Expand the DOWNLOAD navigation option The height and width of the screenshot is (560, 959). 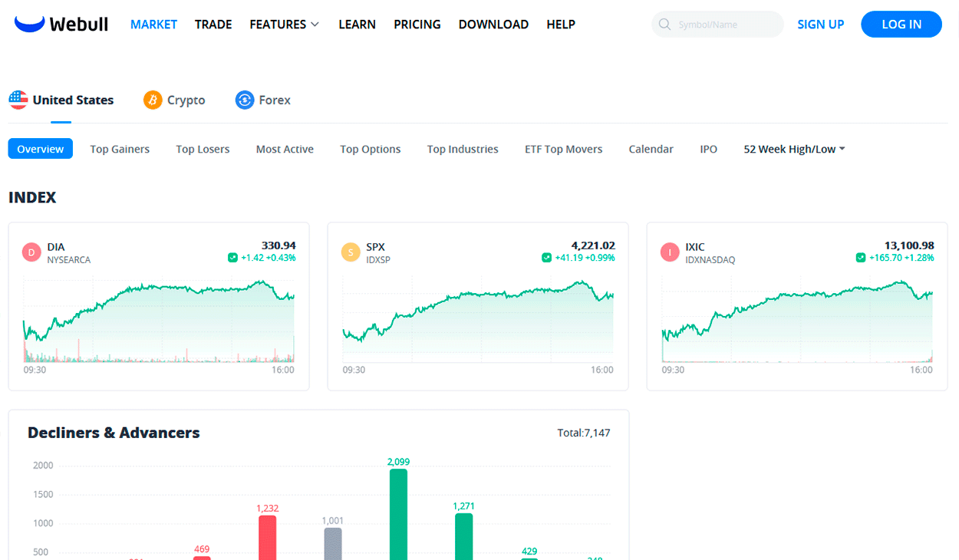coord(493,24)
